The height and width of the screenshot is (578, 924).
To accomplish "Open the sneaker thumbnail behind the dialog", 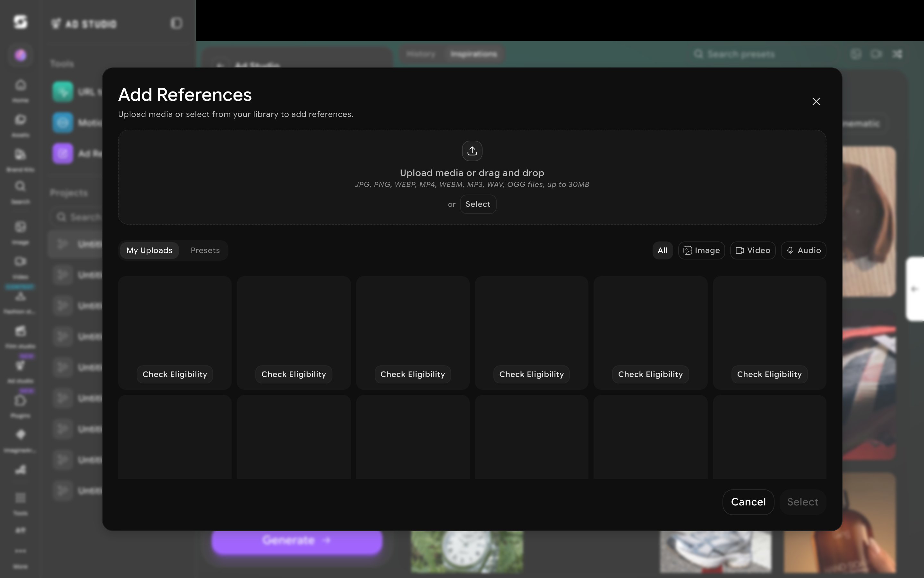I will click(x=716, y=552).
